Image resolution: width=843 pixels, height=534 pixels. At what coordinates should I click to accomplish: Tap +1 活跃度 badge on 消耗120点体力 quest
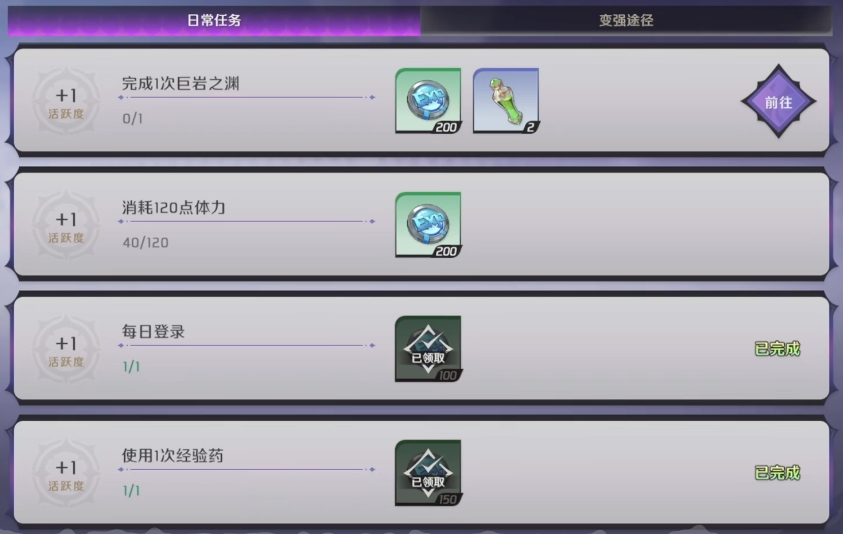pos(66,225)
